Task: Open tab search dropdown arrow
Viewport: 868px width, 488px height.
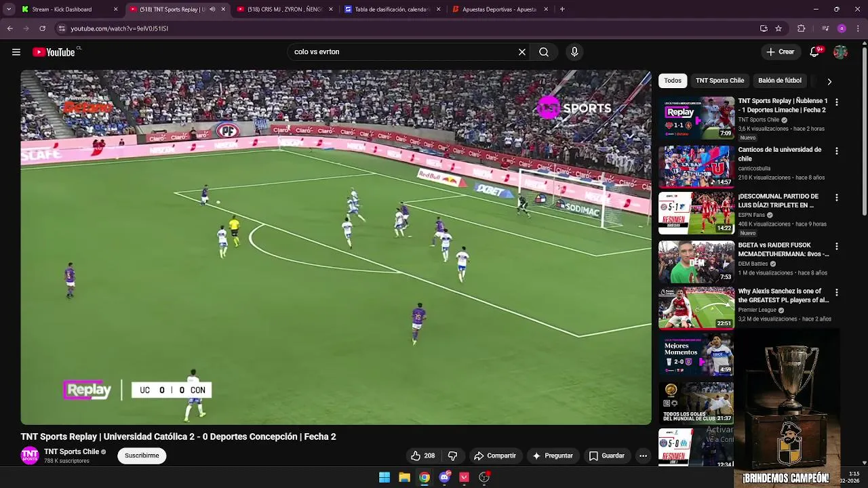Action: (9, 9)
